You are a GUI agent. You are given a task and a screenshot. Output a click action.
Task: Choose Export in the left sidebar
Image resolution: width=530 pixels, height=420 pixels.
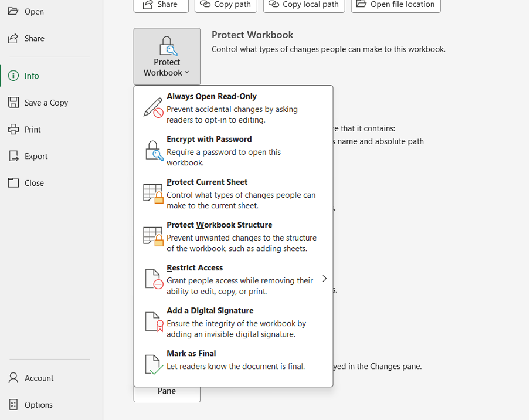click(36, 156)
